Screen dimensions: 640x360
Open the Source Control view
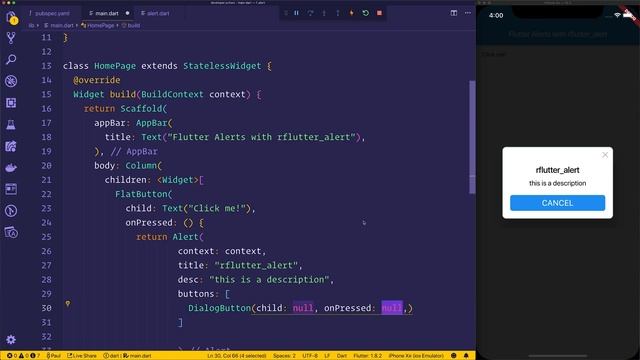click(11, 38)
